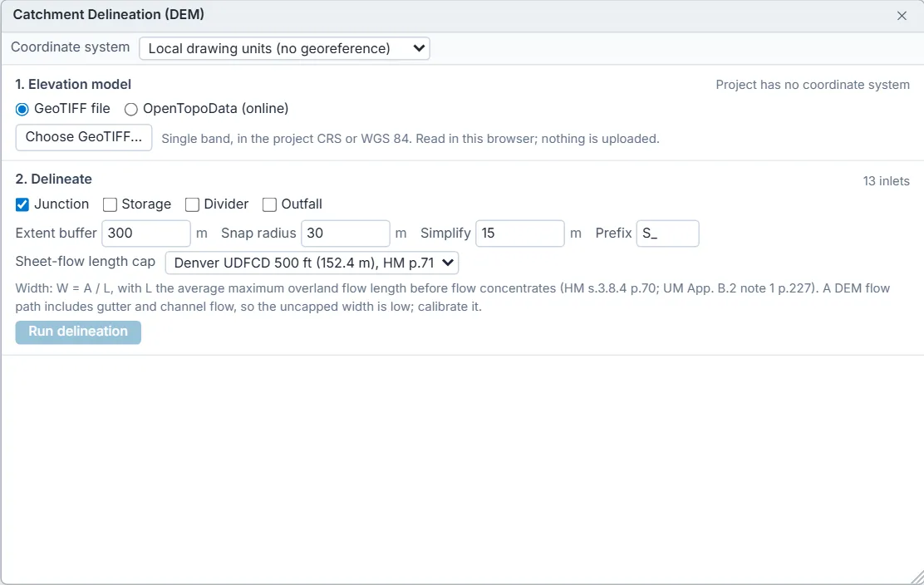The height and width of the screenshot is (585, 924).
Task: Edit the Prefix text box
Action: point(668,234)
